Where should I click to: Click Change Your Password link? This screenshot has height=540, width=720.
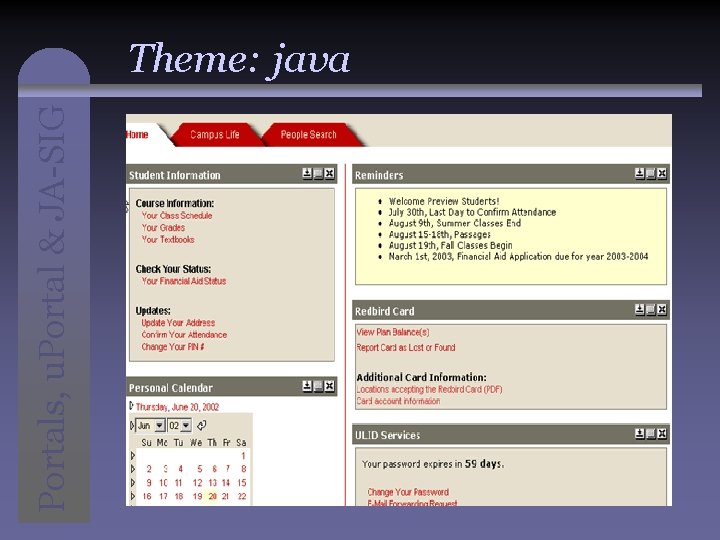pyautogui.click(x=408, y=492)
